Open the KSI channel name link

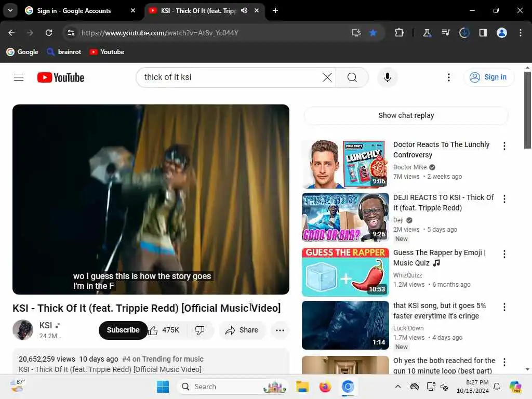point(46,325)
